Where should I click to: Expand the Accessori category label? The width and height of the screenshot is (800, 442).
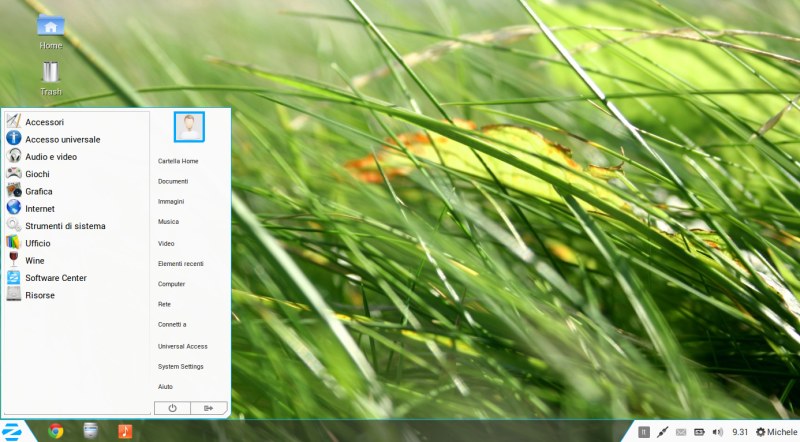pyautogui.click(x=44, y=122)
